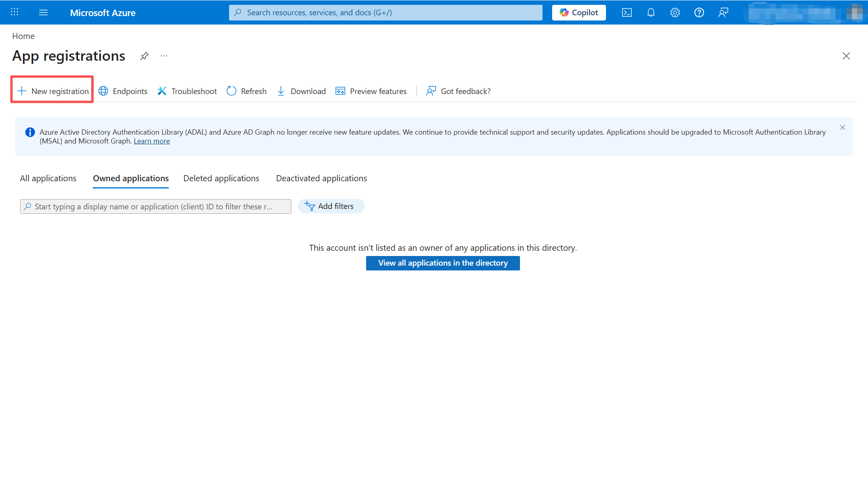View all applications in the directory
This screenshot has width=868, height=477.
click(x=443, y=263)
